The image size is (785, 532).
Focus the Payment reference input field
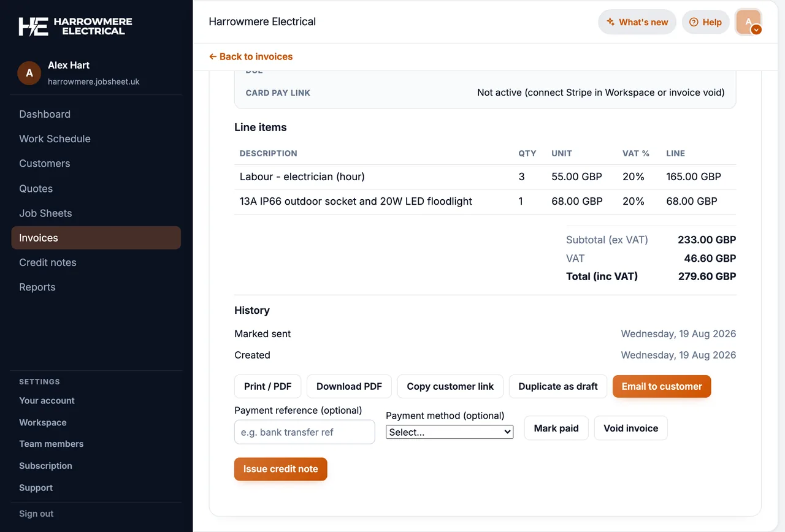[305, 432]
